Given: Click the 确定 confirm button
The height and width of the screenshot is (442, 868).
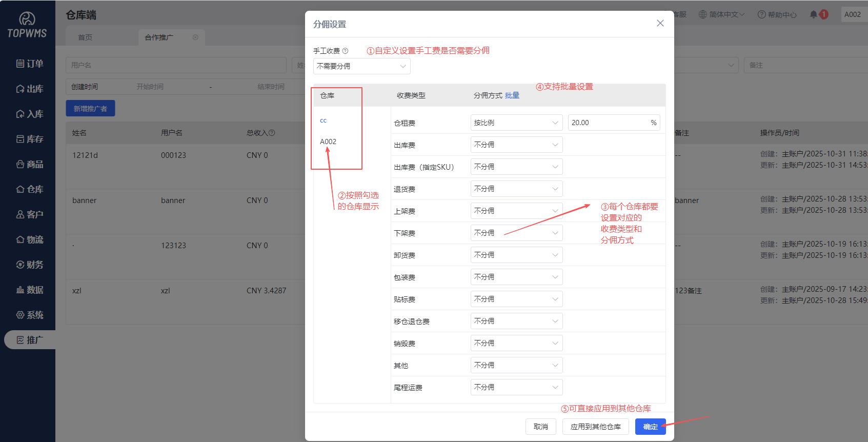Looking at the screenshot, I should tap(650, 427).
